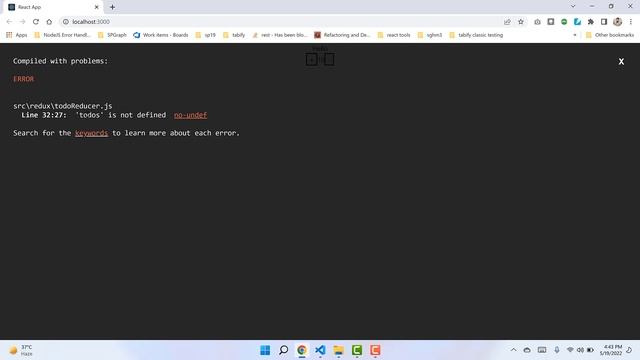Screen dimensions: 640x360
Task: View site information for localhost
Action: [x=65, y=22]
